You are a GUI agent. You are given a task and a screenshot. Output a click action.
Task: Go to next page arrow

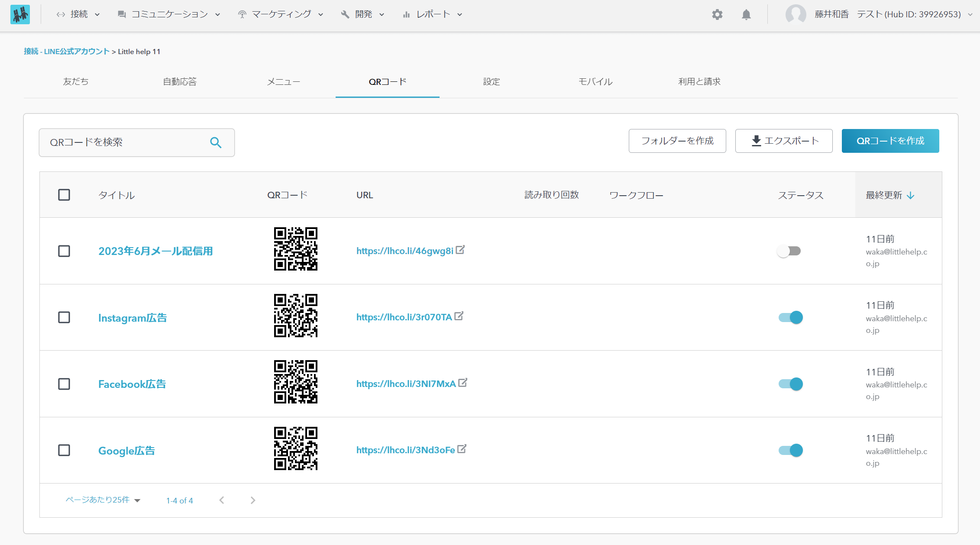coord(253,500)
